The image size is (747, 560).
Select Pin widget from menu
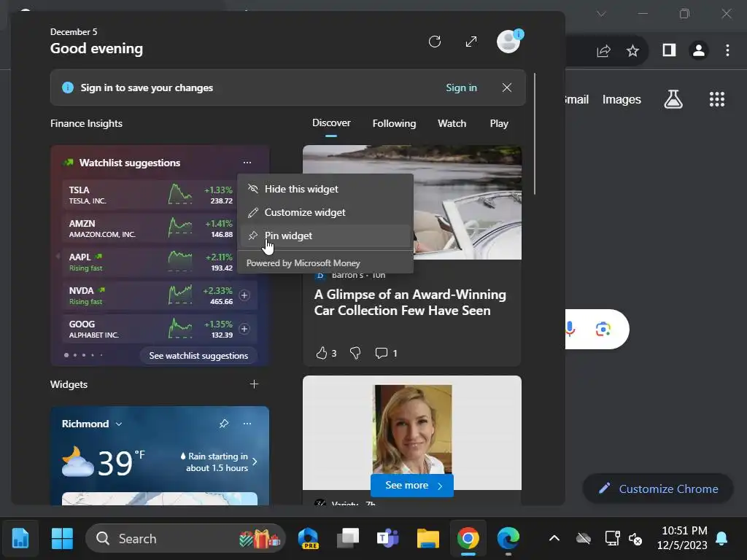point(325,236)
